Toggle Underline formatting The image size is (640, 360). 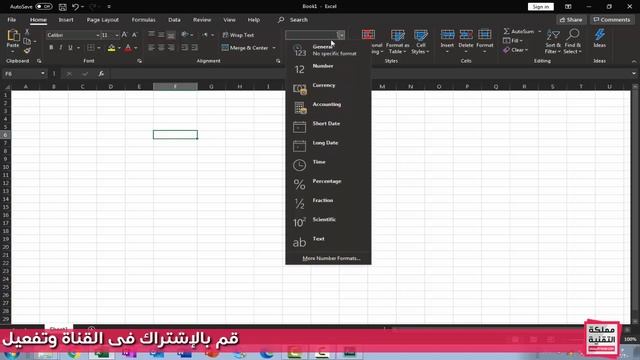point(70,48)
